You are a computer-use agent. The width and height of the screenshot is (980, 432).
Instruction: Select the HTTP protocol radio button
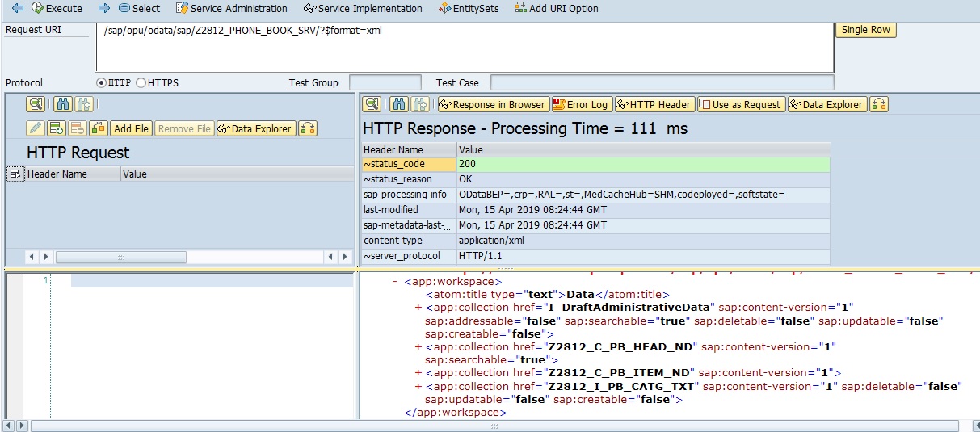[x=101, y=82]
